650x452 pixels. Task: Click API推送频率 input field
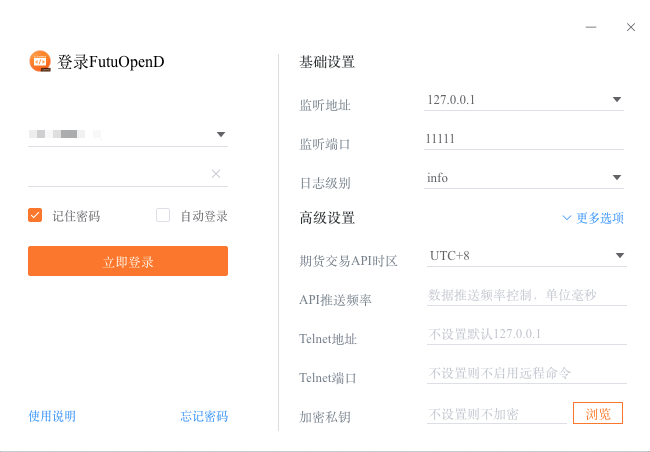pos(526,295)
